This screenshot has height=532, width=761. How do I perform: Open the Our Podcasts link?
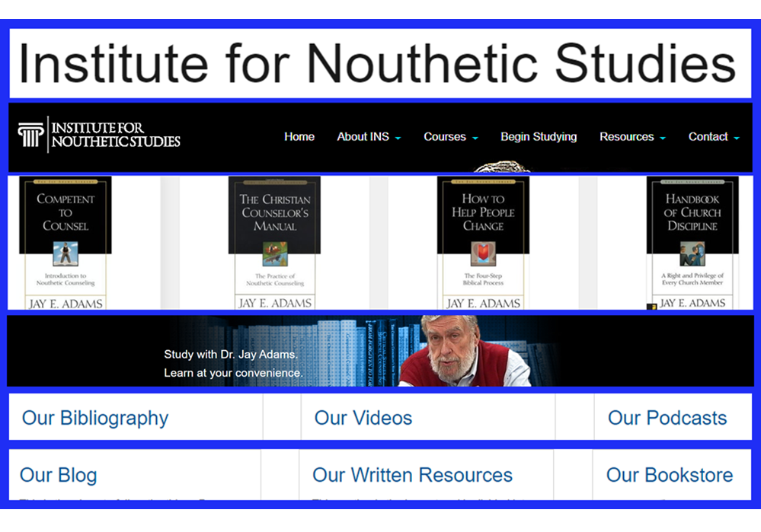coord(667,418)
